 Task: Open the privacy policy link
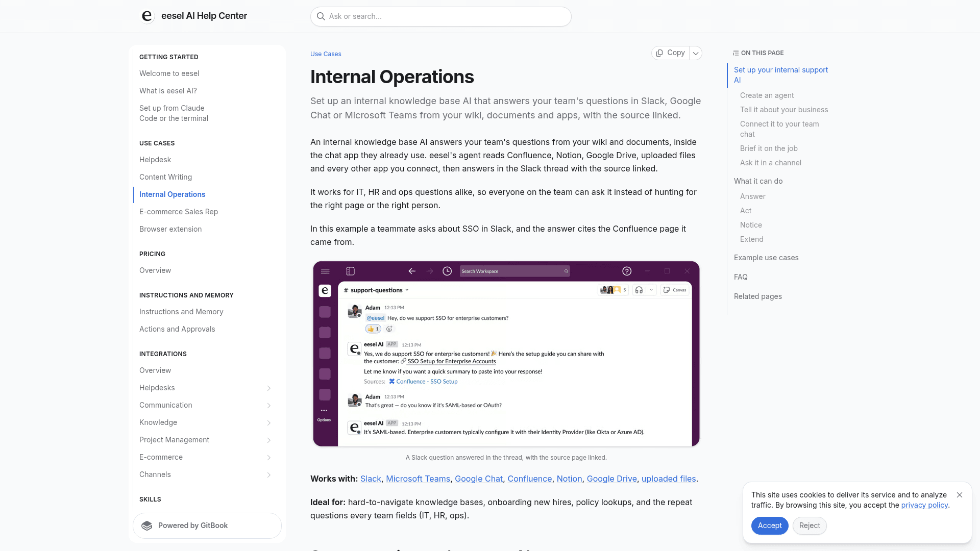click(924, 505)
